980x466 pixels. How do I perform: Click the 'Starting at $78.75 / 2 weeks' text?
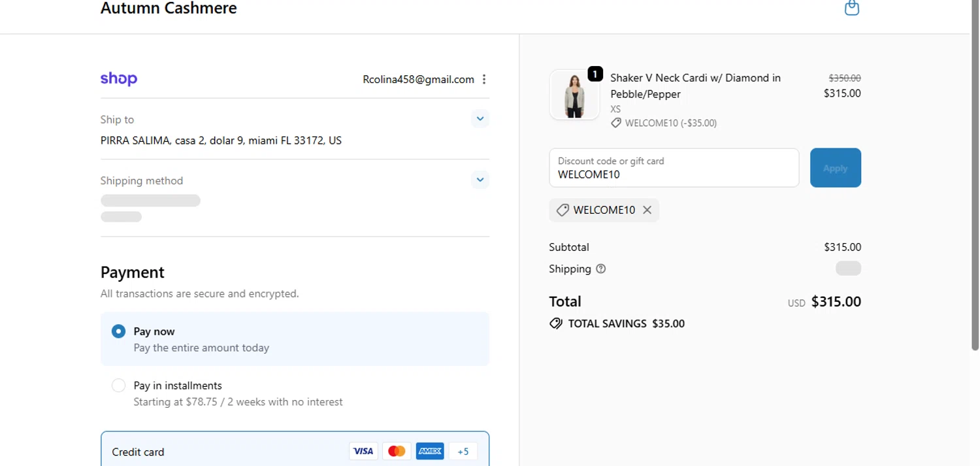238,402
